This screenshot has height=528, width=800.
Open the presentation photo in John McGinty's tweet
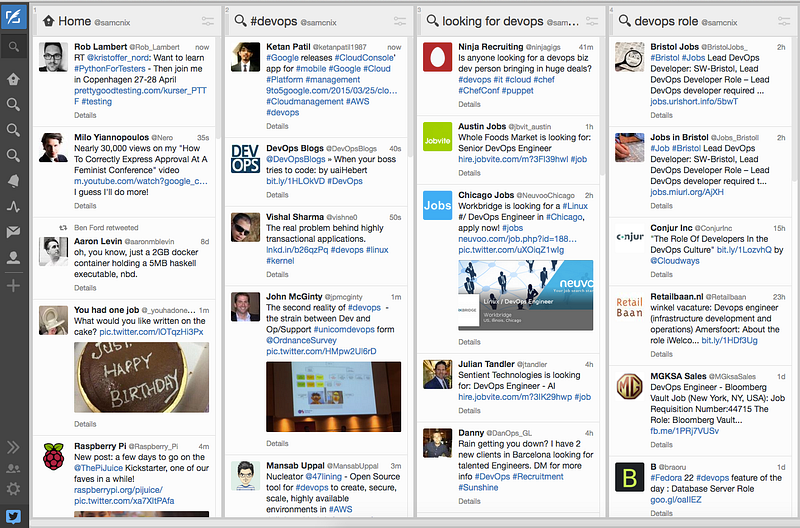pos(334,397)
